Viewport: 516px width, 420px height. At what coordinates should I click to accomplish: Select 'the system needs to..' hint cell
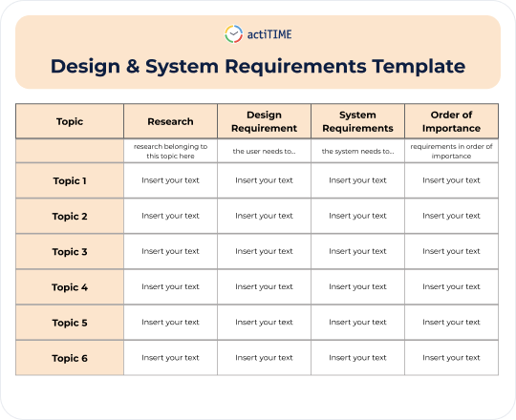[357, 151]
